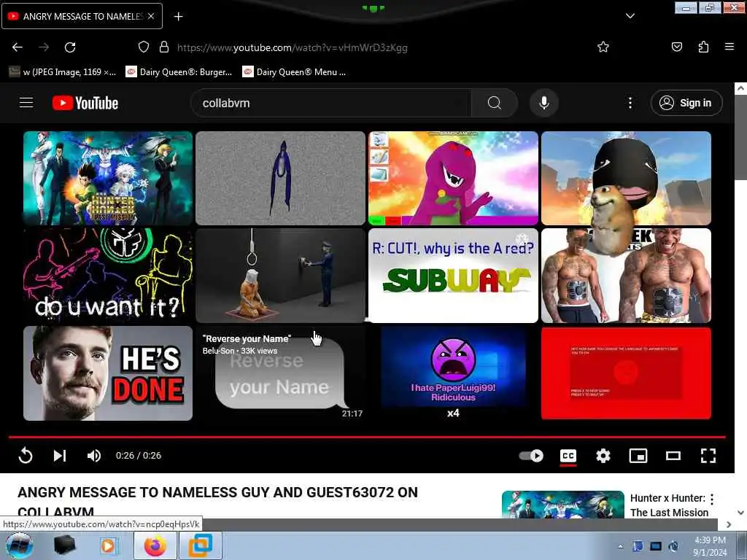Open the dog with black helmet thumbnail
The height and width of the screenshot is (560, 747).
626,178
